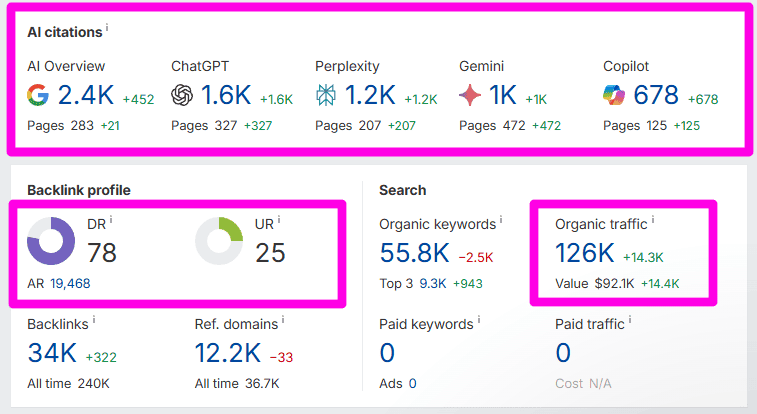Click the Gemini star icon
The height and width of the screenshot is (414, 757).
pos(470,96)
